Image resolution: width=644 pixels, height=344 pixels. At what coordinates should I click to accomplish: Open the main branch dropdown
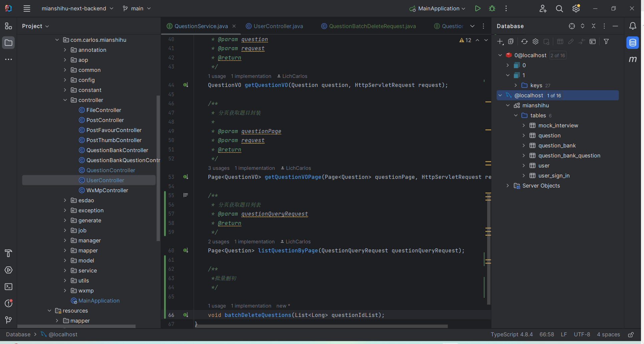(137, 9)
